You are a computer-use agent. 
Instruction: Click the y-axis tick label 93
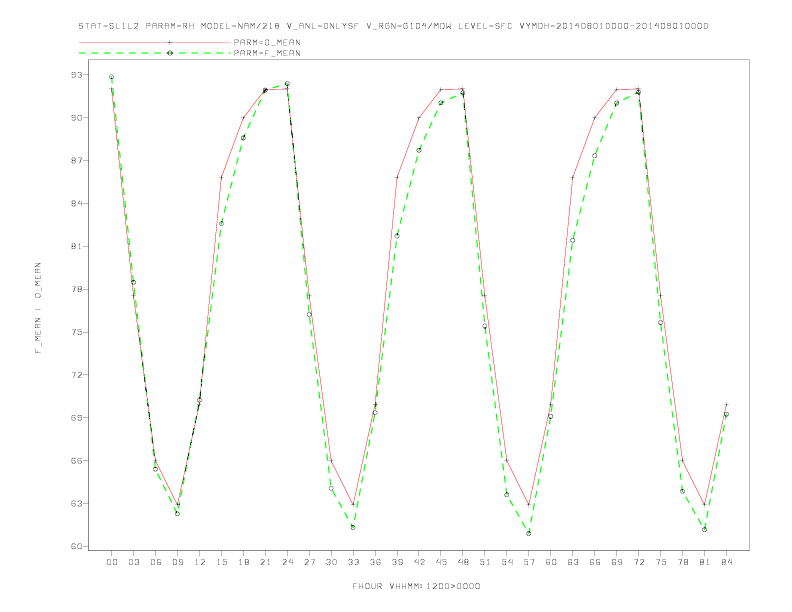76,75
